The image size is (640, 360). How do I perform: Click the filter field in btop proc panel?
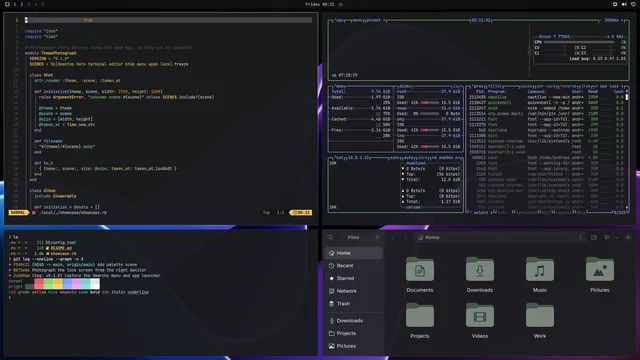pos(496,86)
